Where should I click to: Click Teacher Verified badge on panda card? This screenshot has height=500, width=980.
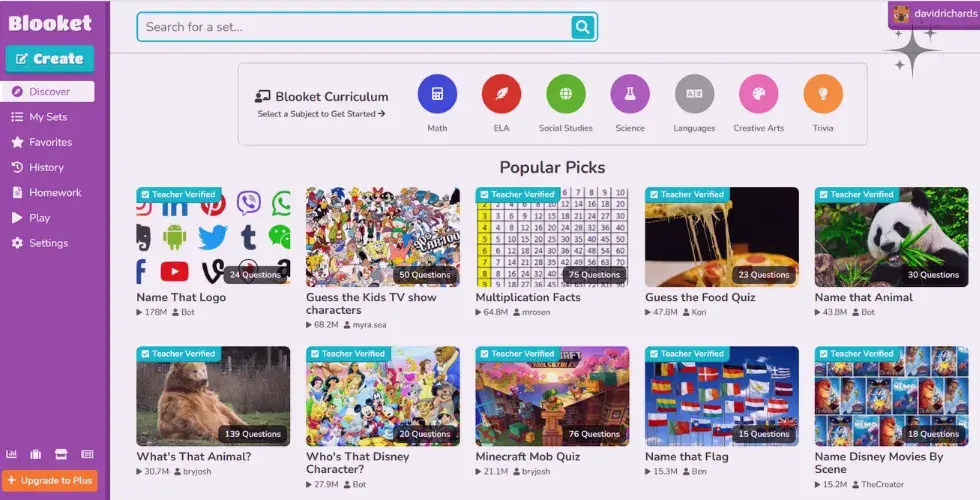tap(856, 194)
